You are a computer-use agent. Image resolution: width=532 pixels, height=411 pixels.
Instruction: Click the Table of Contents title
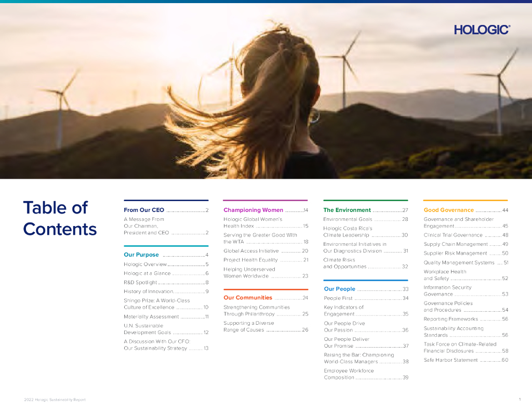click(x=60, y=218)
